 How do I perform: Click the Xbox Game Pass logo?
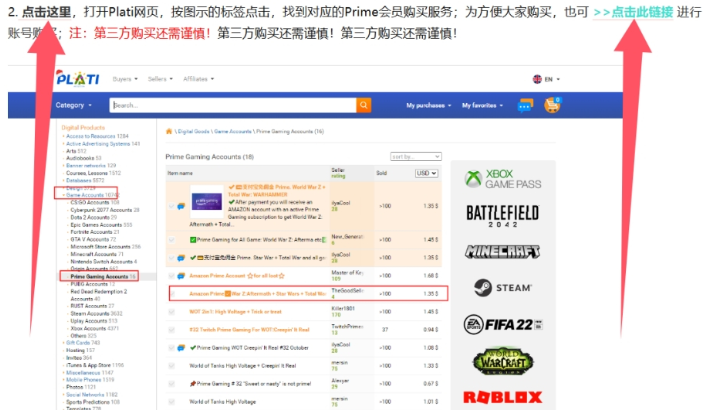tap(502, 179)
